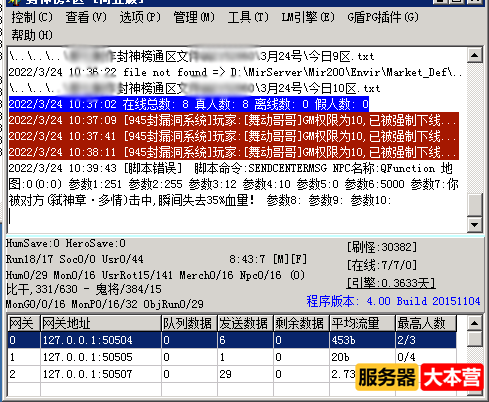Click the 网关 column header
Viewport: 489px width, 402px height.
(x=24, y=323)
